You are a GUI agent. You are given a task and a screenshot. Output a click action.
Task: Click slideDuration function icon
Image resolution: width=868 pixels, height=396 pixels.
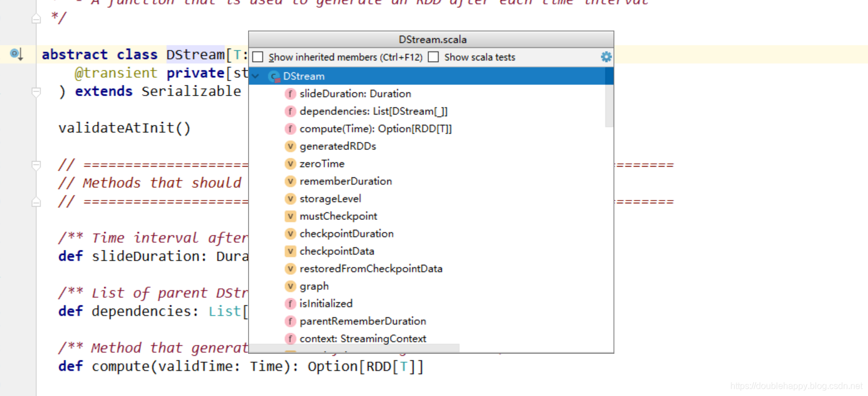point(290,94)
